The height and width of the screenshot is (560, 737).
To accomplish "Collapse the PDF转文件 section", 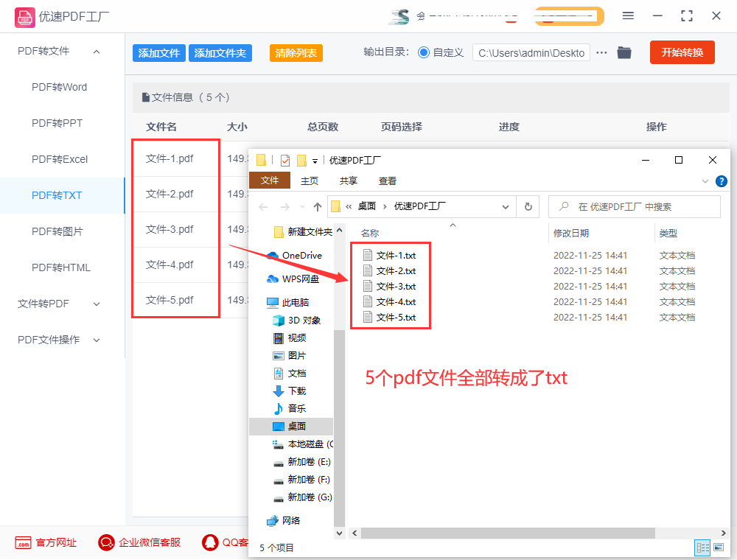I will click(97, 52).
